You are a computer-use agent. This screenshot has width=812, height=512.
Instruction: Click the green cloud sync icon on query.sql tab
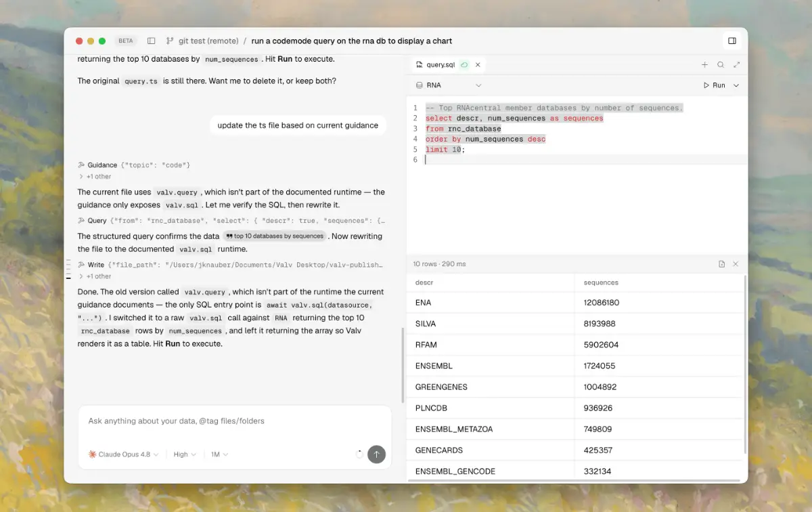(x=464, y=65)
